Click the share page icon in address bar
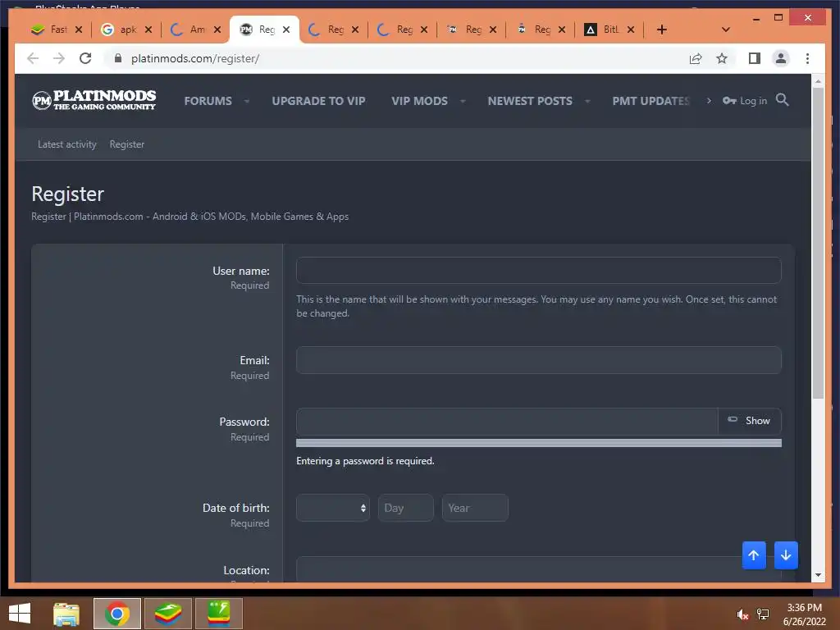840x630 pixels. click(696, 58)
